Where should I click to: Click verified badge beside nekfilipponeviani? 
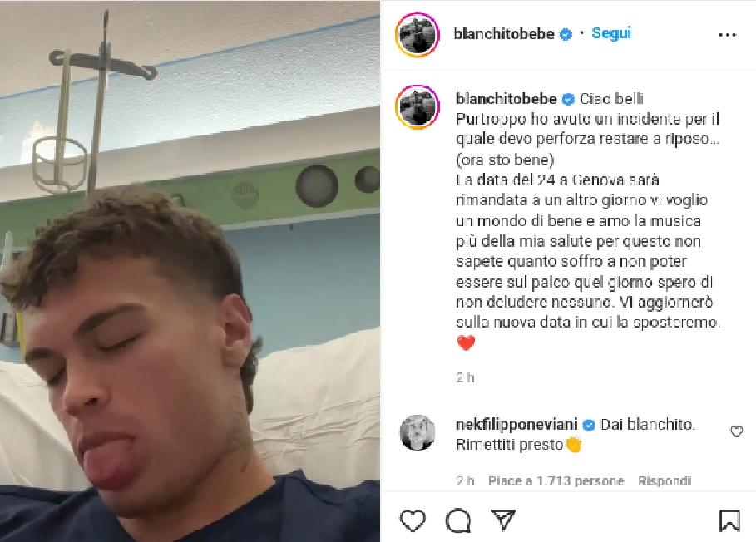coord(588,425)
